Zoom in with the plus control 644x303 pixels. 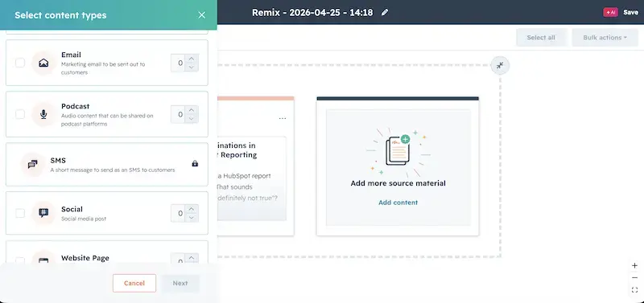(634, 266)
